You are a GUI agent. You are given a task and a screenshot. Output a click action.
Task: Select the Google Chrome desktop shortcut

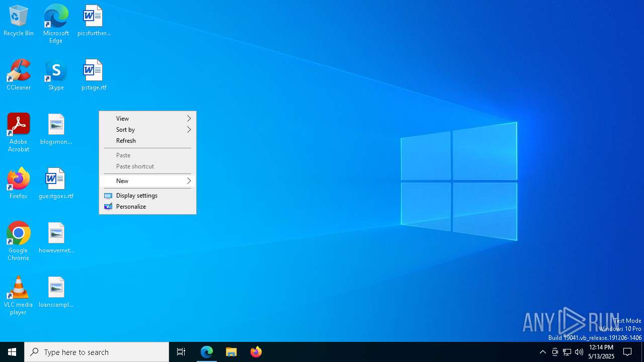click(19, 241)
